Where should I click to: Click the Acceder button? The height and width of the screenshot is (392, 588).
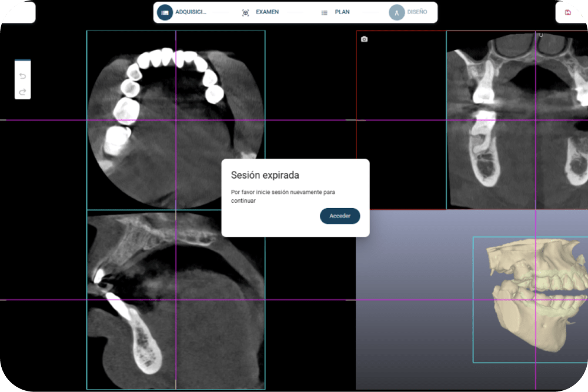340,216
